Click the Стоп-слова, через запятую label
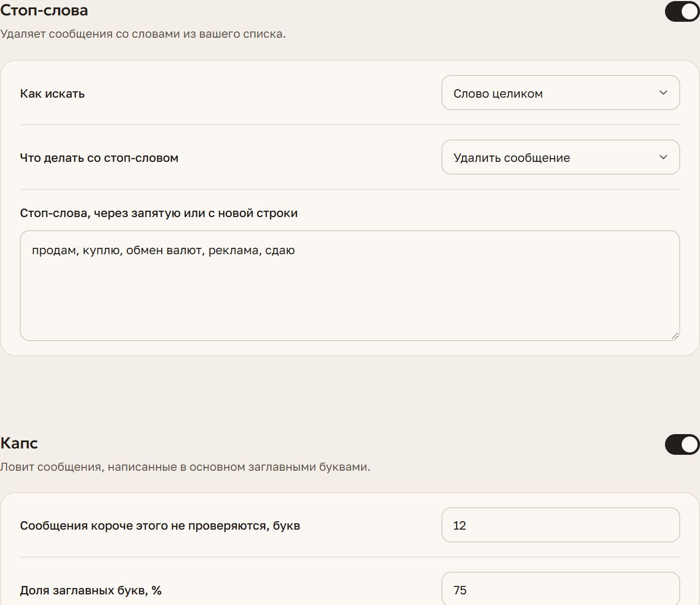 click(159, 213)
